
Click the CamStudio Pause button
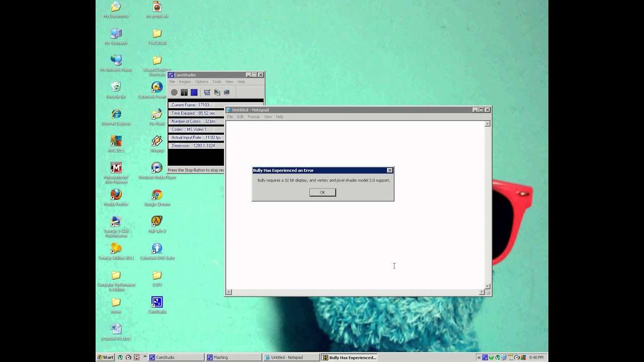pyautogui.click(x=184, y=93)
